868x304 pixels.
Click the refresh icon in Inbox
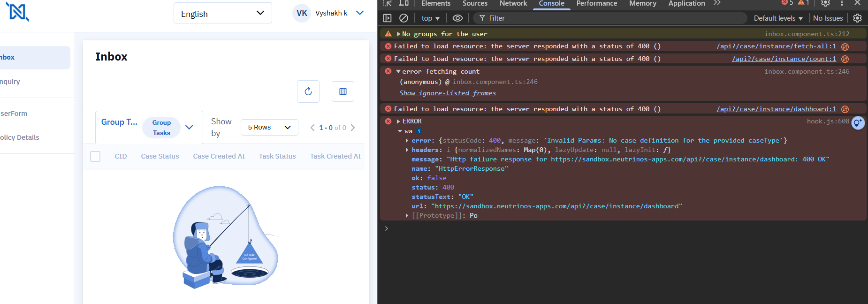click(x=308, y=91)
